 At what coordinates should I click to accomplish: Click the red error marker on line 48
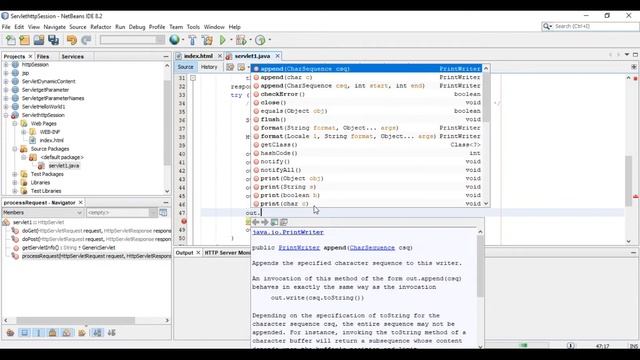pyautogui.click(x=184, y=221)
